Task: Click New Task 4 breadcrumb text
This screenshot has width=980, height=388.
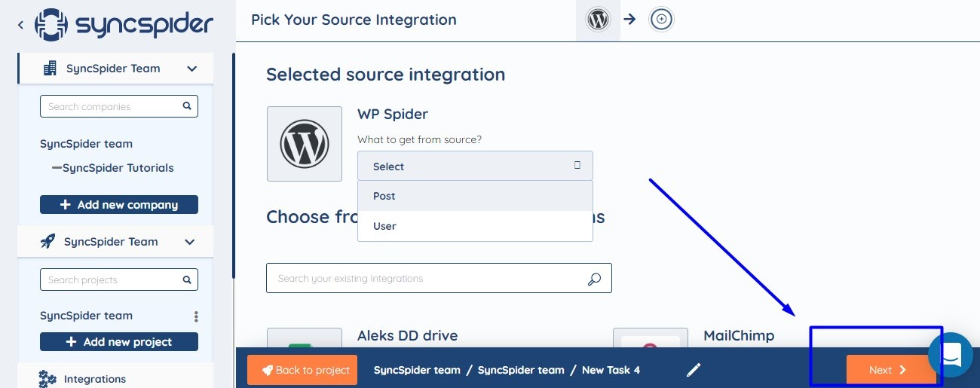Action: (611, 370)
